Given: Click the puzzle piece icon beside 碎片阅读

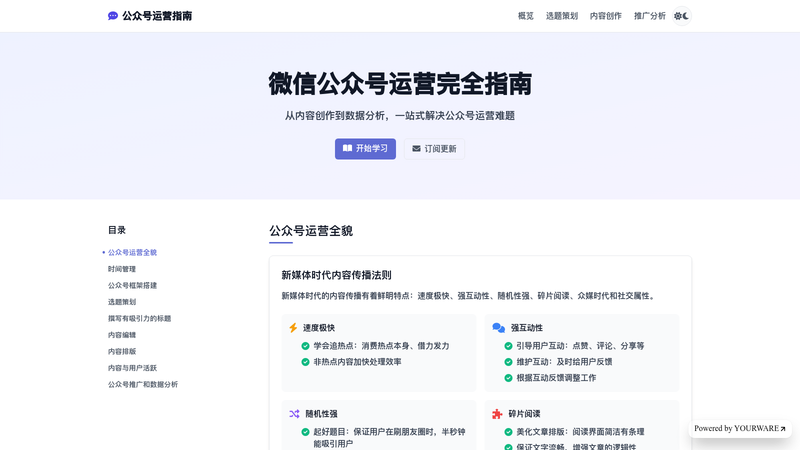Looking at the screenshot, I should (497, 414).
